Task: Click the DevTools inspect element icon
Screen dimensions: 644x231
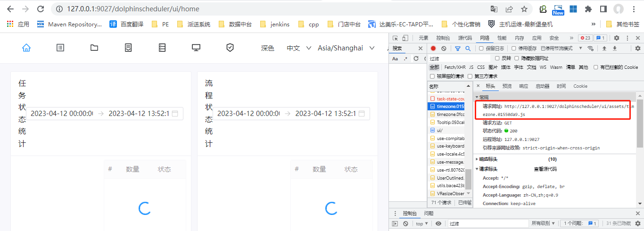Action: (396, 38)
